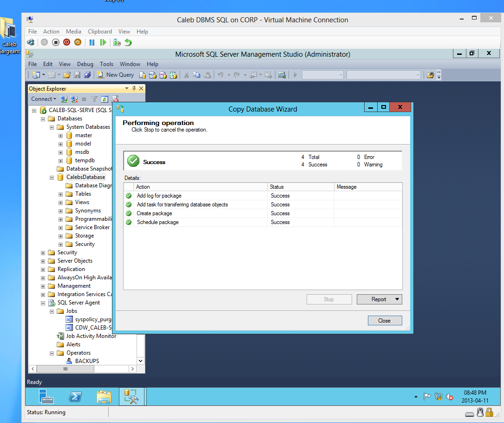Open Server Manager from the taskbar

click(x=46, y=397)
